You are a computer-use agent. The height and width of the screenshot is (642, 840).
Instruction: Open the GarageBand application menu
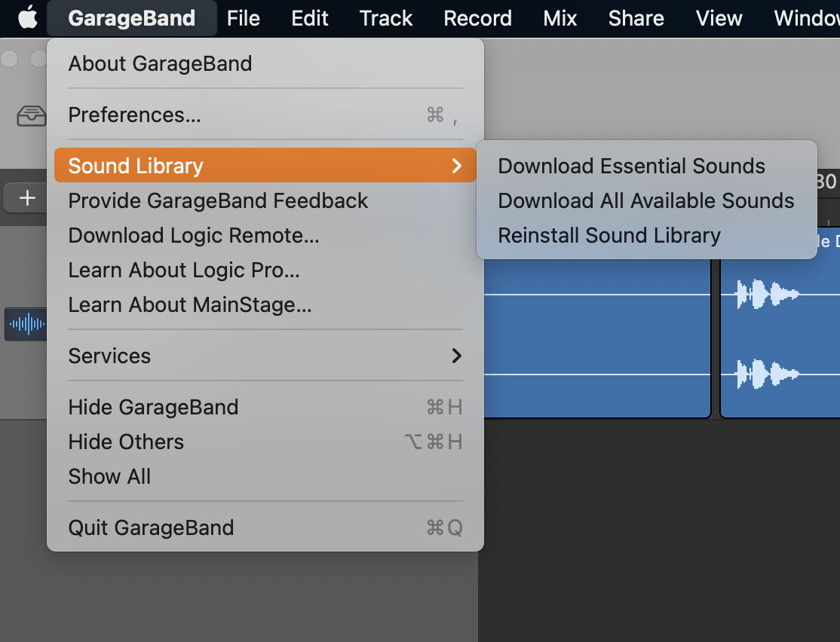(132, 18)
